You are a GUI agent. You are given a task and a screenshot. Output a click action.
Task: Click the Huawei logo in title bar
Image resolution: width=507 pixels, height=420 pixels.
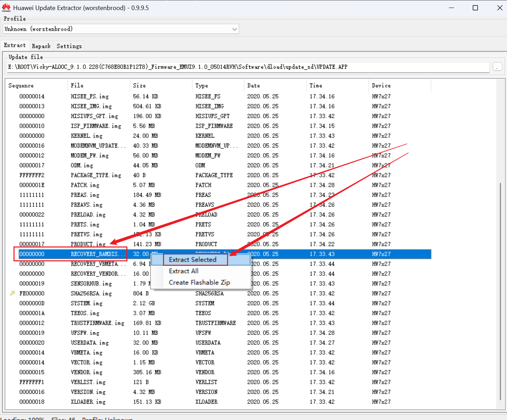click(6, 8)
